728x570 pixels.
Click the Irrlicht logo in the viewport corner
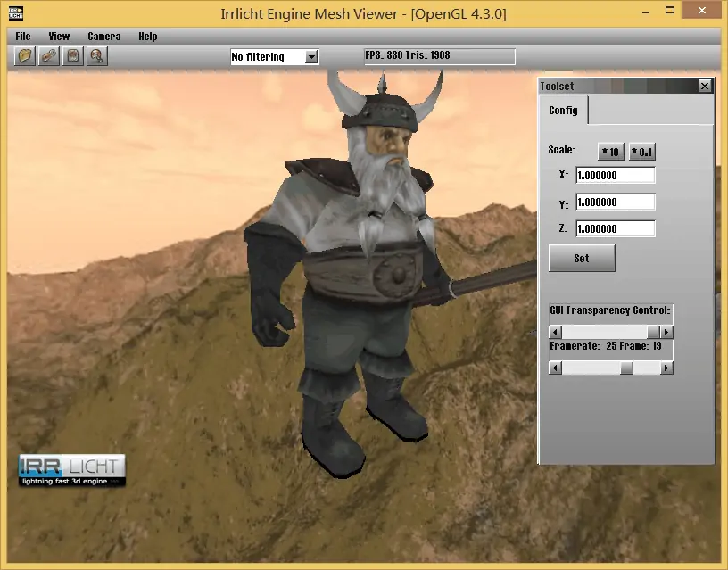click(72, 470)
